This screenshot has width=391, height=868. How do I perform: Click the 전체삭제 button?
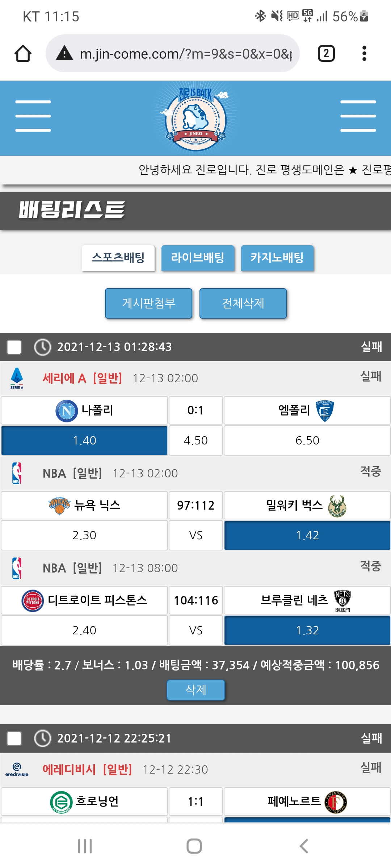tap(243, 303)
